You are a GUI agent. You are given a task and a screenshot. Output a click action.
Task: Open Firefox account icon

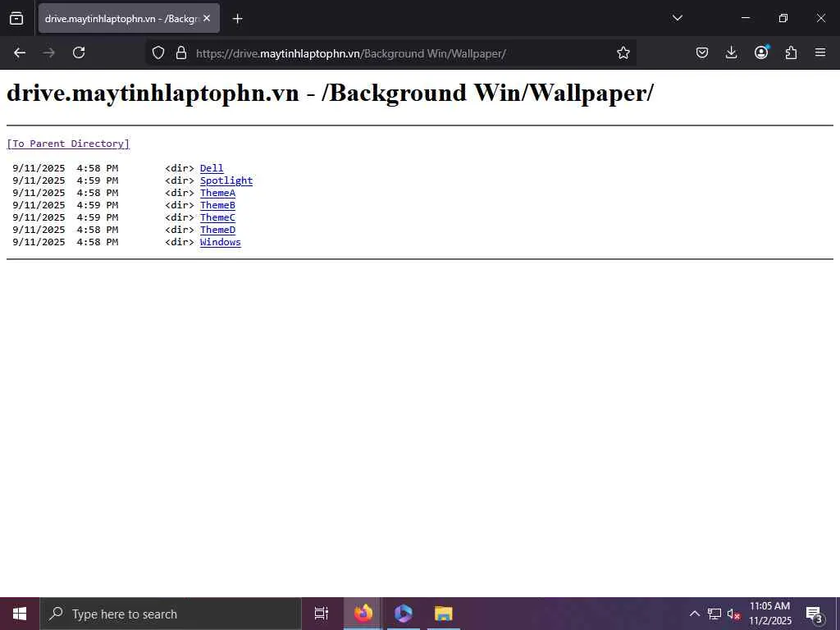(x=761, y=52)
